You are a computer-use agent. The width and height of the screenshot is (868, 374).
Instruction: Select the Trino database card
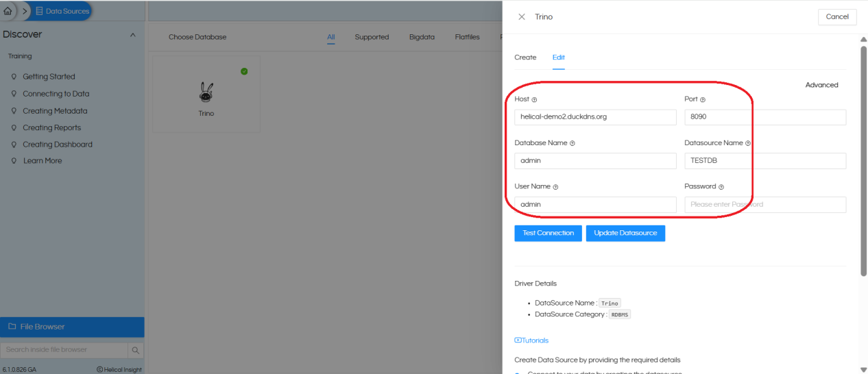coord(206,95)
